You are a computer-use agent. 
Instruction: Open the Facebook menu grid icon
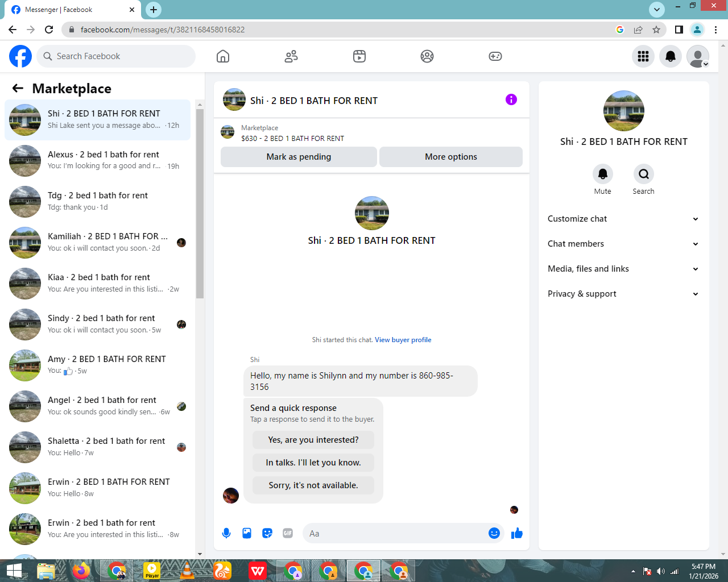643,56
